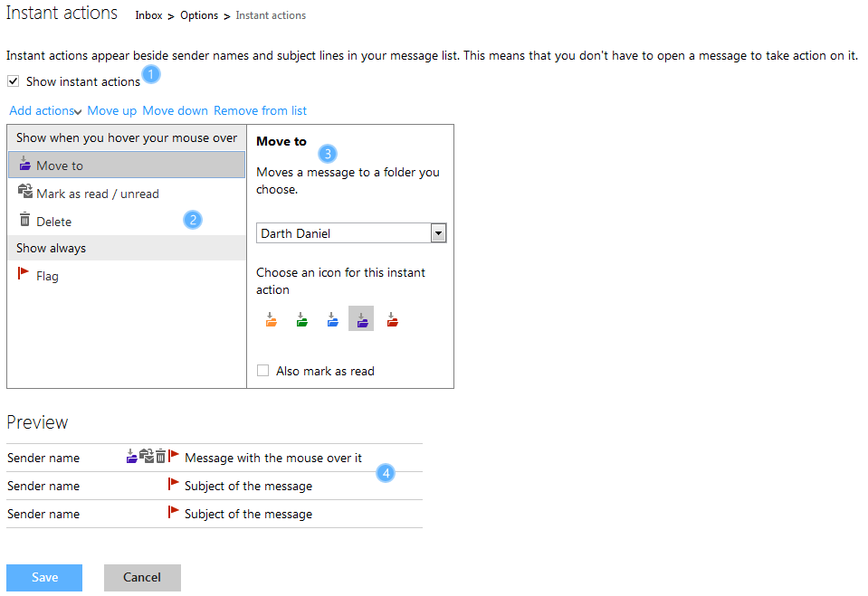Click the Move to icon in the hovered preview row

(131, 457)
